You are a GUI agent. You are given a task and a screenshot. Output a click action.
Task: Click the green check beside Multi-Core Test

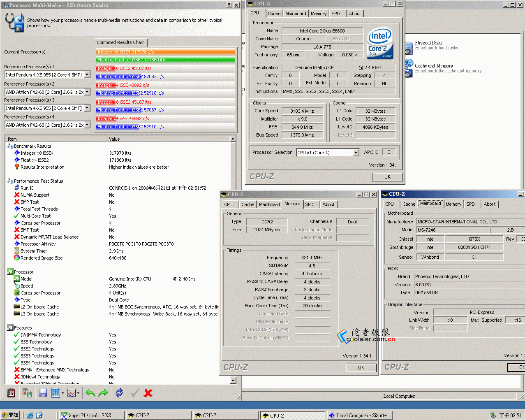coord(17,216)
